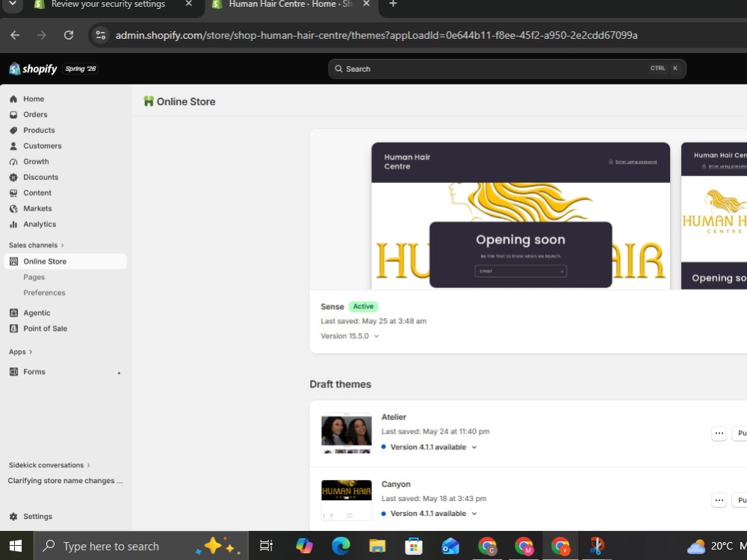747x560 pixels.
Task: Expand the Apps section
Action: (20, 352)
